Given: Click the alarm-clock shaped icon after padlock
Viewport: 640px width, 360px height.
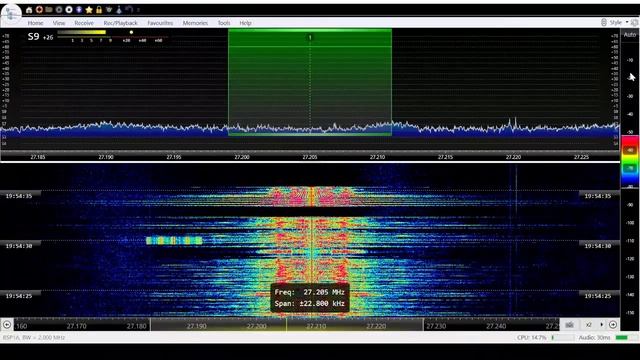Looking at the screenshot, I should 109,10.
